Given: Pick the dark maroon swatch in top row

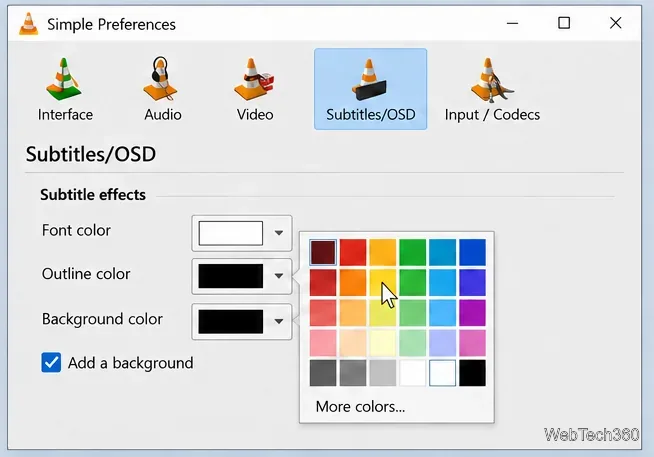Looking at the screenshot, I should [x=323, y=252].
